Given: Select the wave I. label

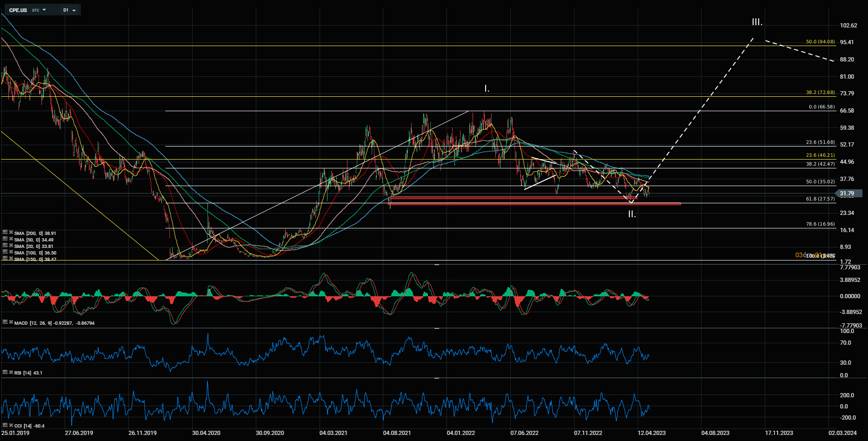Looking at the screenshot, I should [x=487, y=88].
